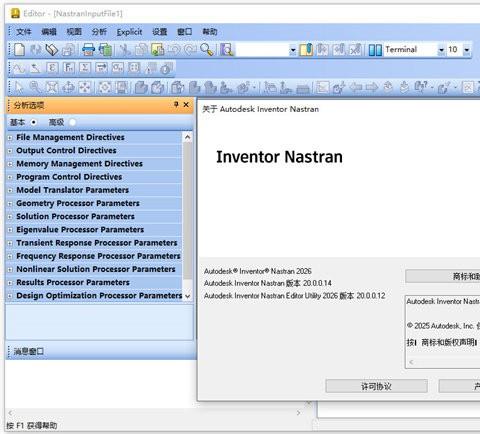Viewport: 480px width, 434px height.
Task: Click the open-book icon in toolbar
Action: click(x=51, y=50)
